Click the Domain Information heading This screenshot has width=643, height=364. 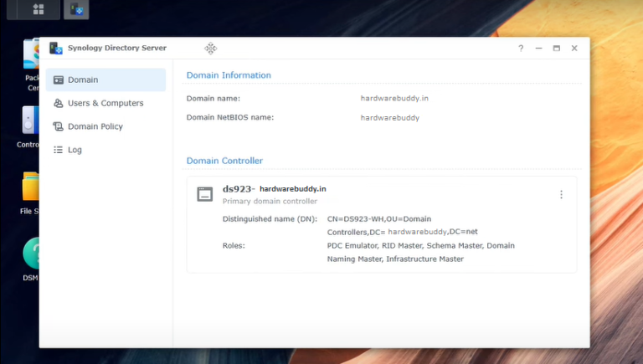(229, 75)
